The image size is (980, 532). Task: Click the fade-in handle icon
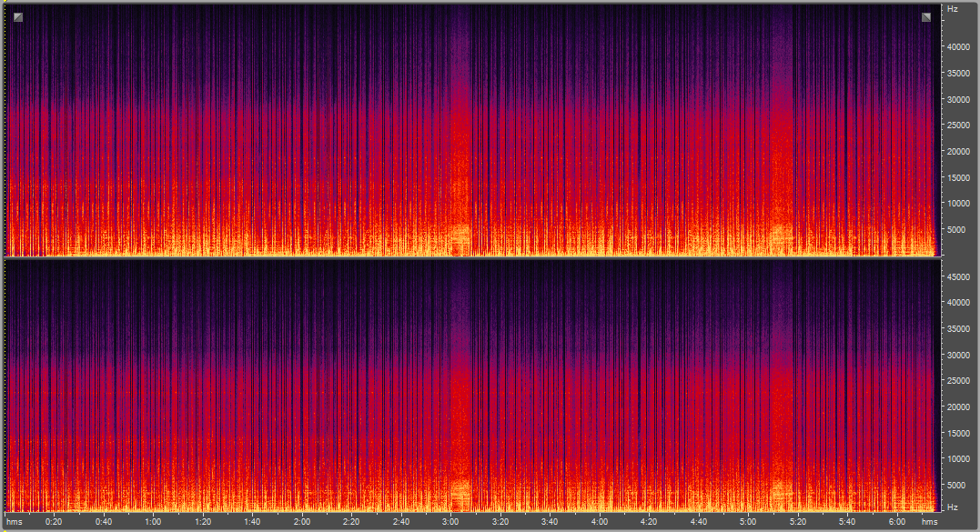[18, 17]
